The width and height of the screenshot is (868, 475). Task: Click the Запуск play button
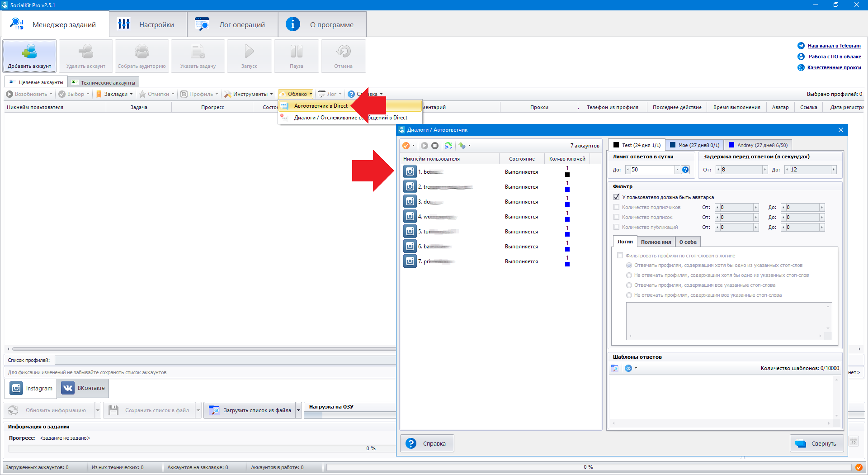tap(249, 56)
